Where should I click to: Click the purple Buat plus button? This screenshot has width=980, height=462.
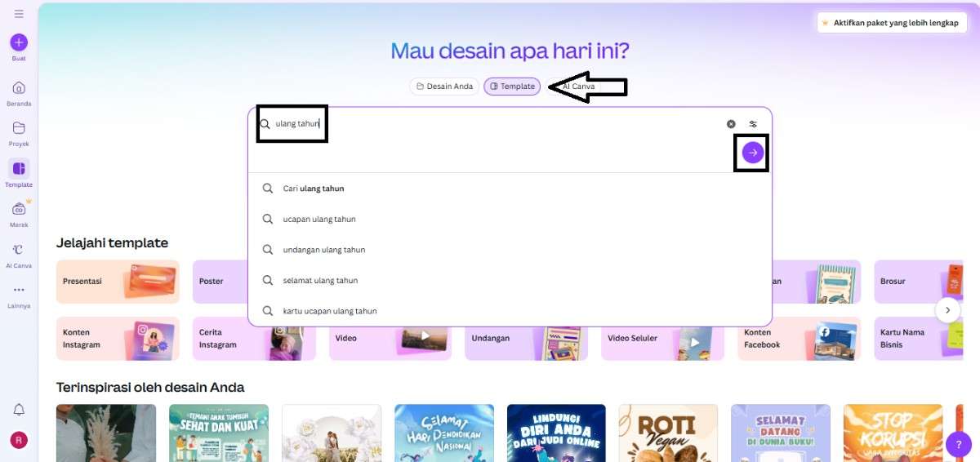coord(19,42)
